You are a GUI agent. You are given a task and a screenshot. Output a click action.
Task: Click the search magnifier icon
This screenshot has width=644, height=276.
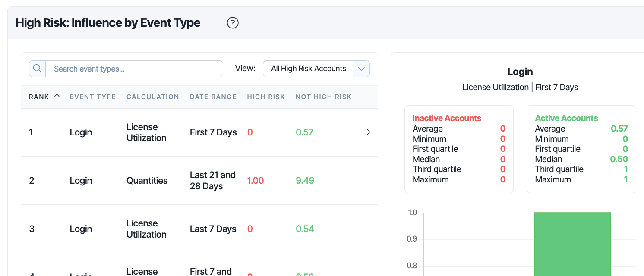pyautogui.click(x=37, y=69)
